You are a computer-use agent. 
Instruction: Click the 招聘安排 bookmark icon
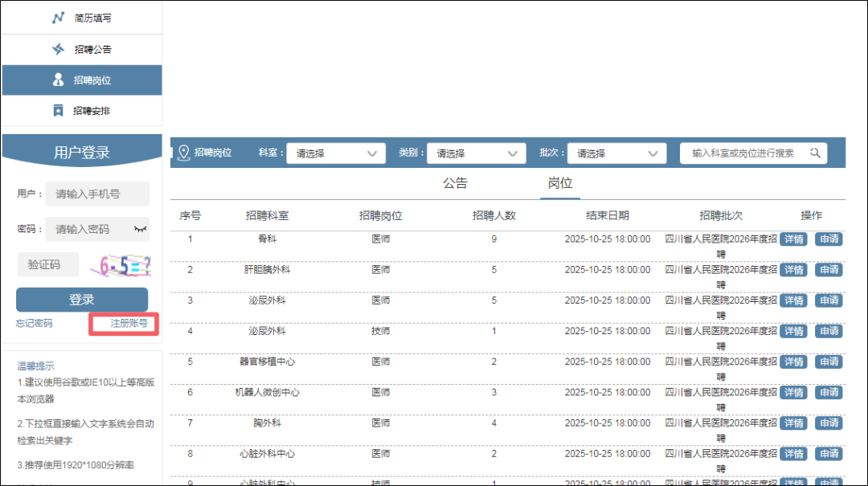tap(58, 111)
